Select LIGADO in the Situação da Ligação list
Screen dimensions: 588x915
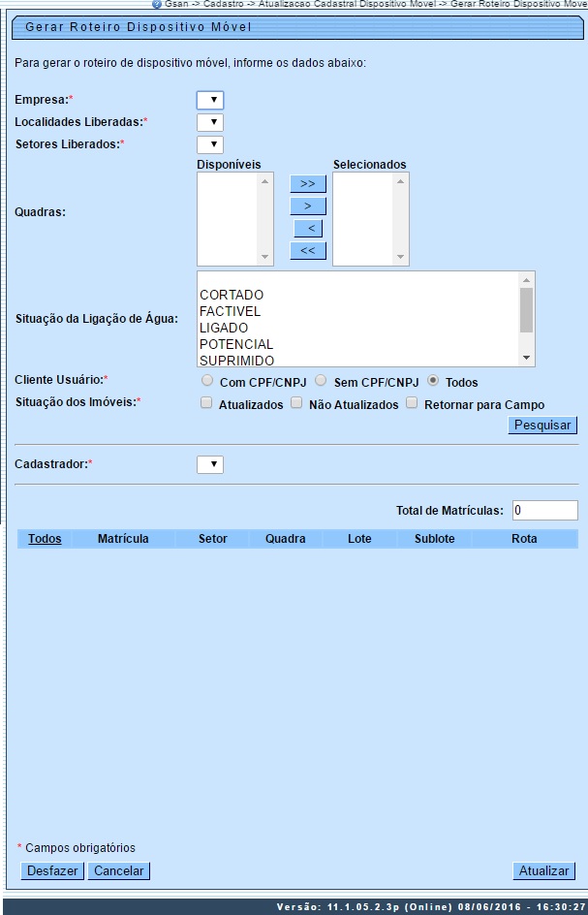224,328
